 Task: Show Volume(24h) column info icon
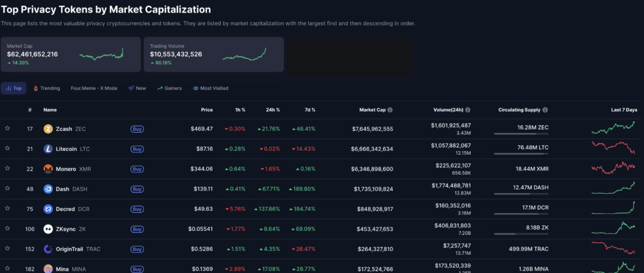click(468, 110)
